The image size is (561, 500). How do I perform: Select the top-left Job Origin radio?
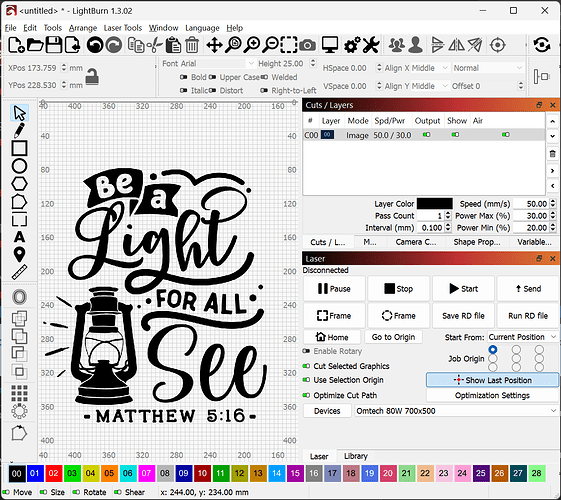point(493,349)
